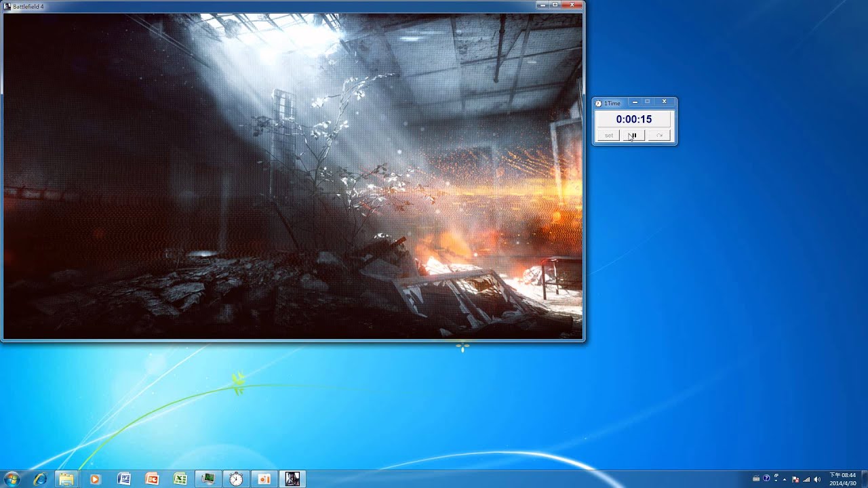Launch Internet Explorer from the taskbar
Screen dimensions: 868x488
coord(39,479)
